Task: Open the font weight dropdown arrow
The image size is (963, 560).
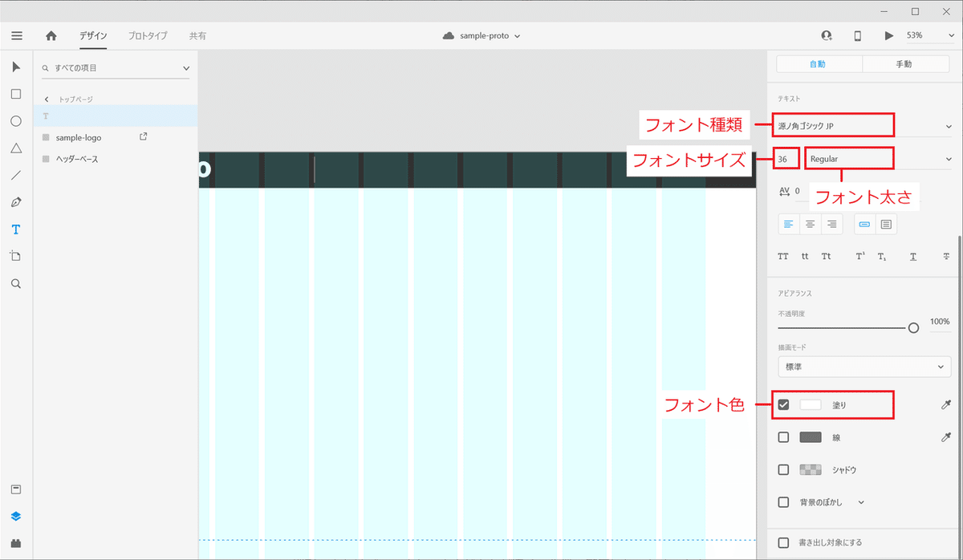Action: click(949, 159)
